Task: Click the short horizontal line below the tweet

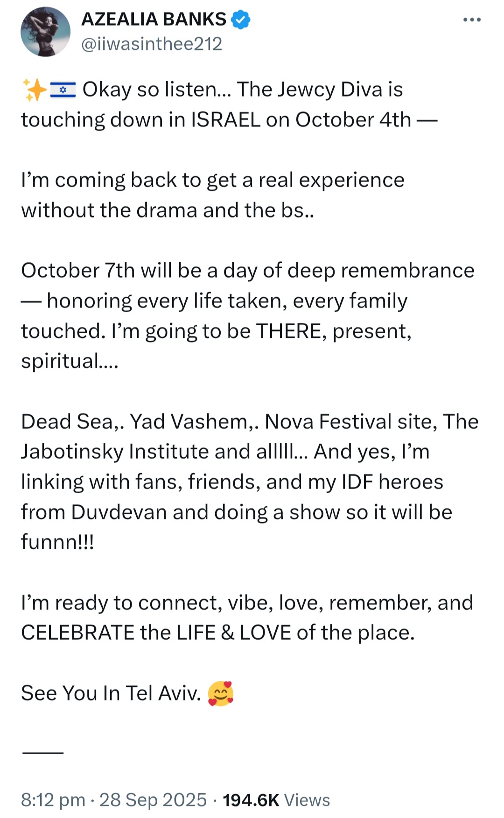Action: 43,753
